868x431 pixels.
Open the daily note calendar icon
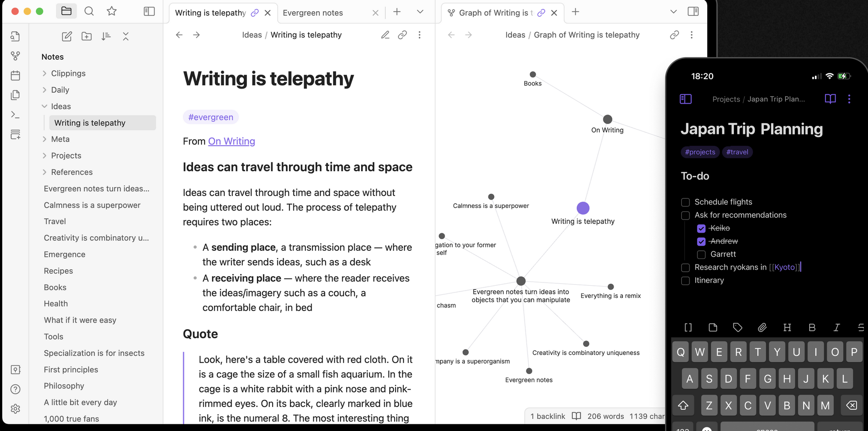coord(15,75)
